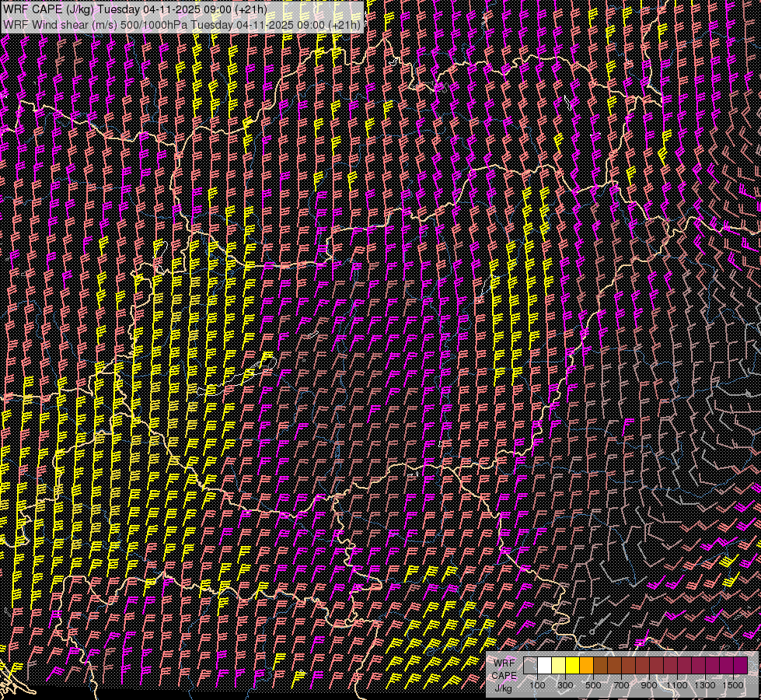Click the Lake Balaton outline on the map
Image resolution: width=761 pixels, height=700 pixels.
[237, 376]
